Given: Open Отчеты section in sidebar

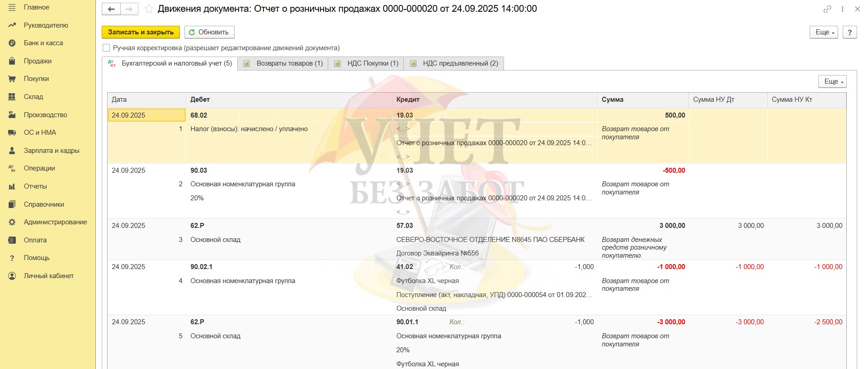Looking at the screenshot, I should click(x=35, y=186).
